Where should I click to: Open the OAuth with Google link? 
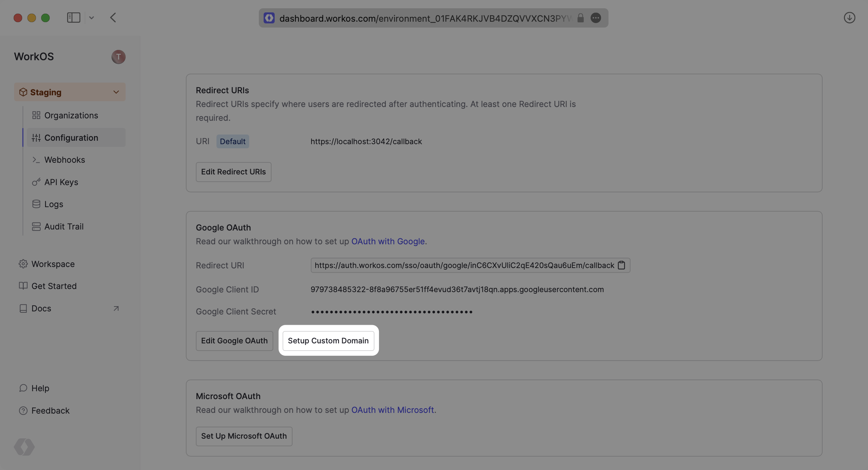388,242
